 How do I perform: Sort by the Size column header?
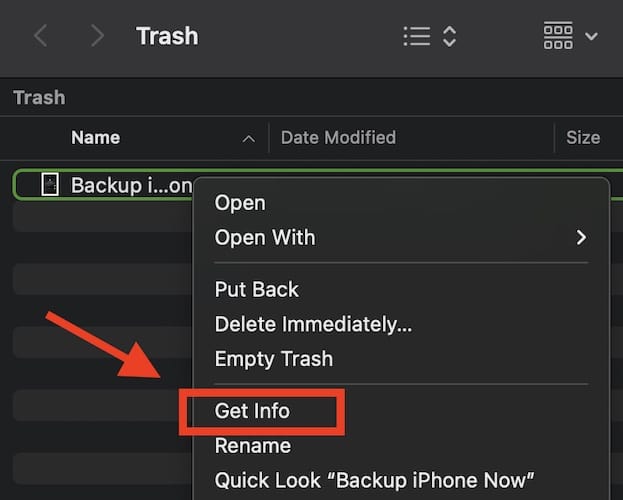582,138
